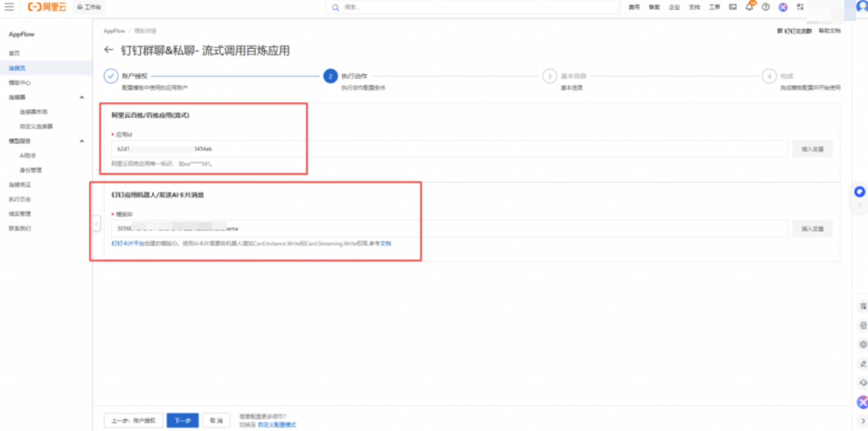The image size is (868, 431).
Task: Open the blue chat bubble on right edge
Action: click(859, 192)
